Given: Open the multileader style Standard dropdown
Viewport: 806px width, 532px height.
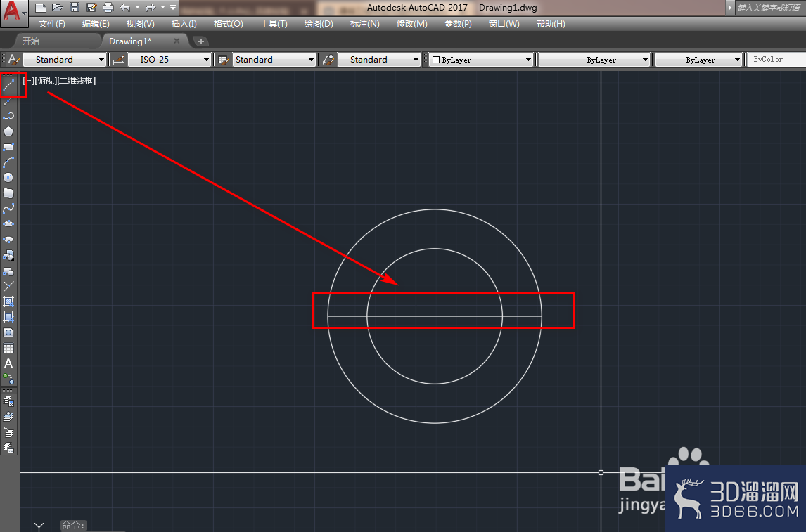Looking at the screenshot, I should 379,60.
